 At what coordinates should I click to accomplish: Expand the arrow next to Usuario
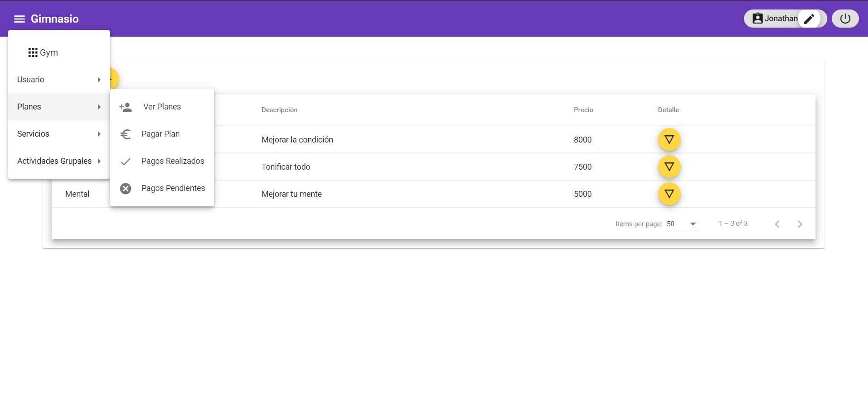99,80
